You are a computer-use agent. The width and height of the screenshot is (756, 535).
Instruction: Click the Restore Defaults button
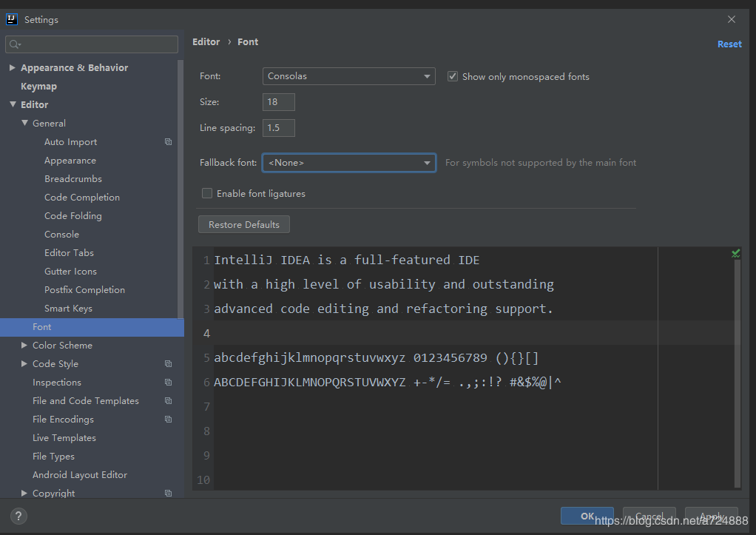coord(244,224)
